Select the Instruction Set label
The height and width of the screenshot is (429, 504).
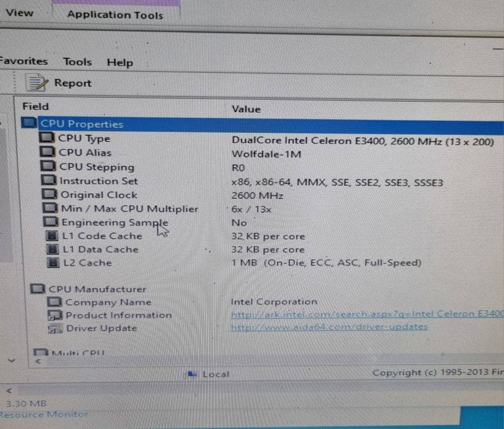coord(99,181)
